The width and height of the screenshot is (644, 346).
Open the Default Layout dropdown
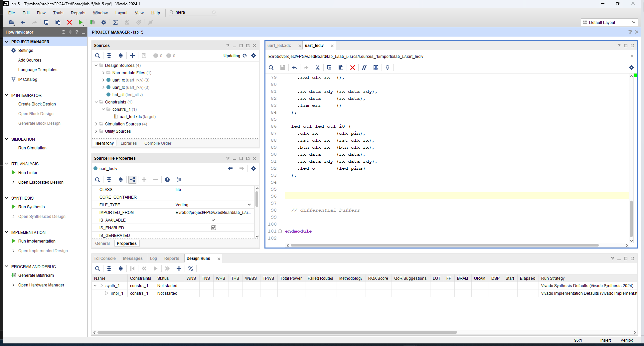click(x=609, y=22)
